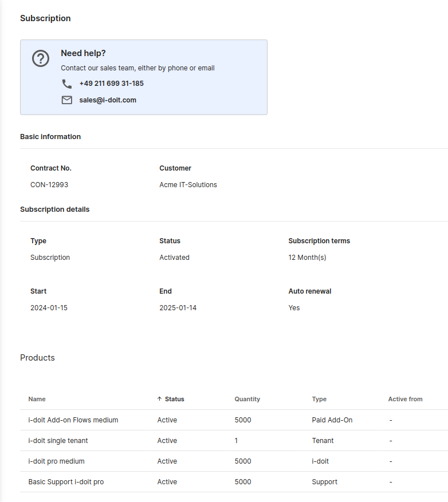Click the sort arrow beside Status header
Screen dimensions: 448x502
click(159, 399)
